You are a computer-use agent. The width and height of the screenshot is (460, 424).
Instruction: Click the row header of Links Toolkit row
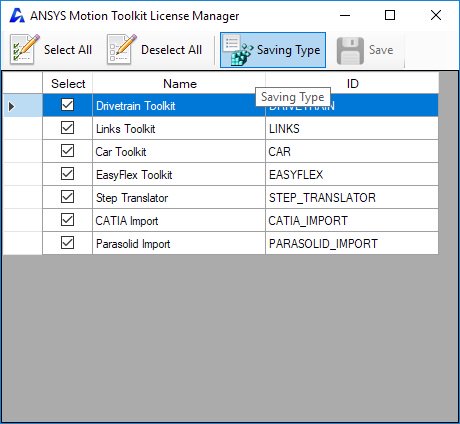pos(23,128)
